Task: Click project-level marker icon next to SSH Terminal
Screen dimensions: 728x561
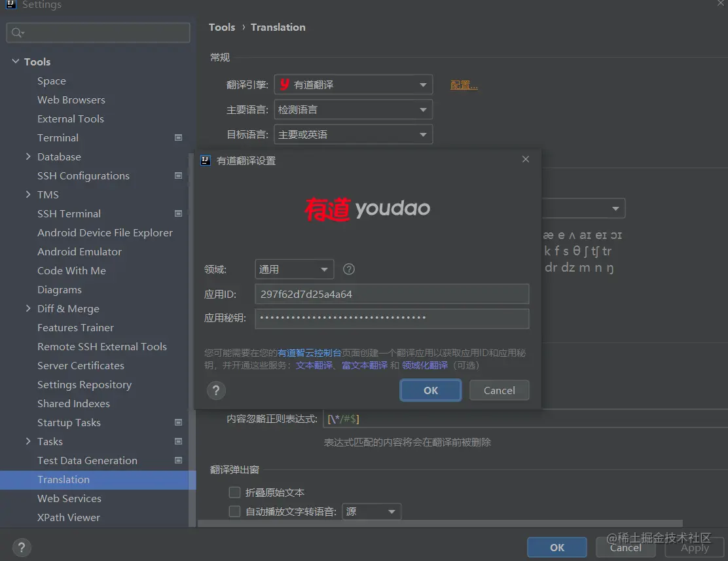Action: (178, 213)
